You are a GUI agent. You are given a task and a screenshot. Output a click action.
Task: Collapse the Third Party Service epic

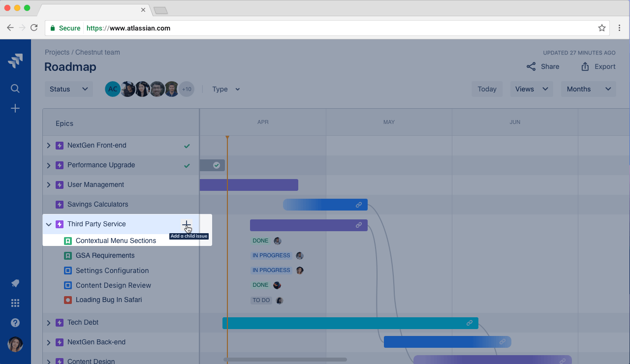pyautogui.click(x=49, y=224)
